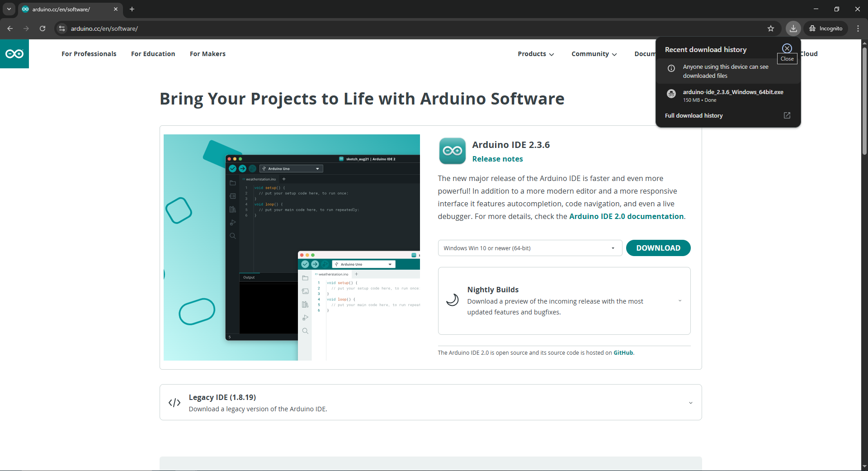
Task: Reload the page with the refresh icon
Action: point(42,29)
